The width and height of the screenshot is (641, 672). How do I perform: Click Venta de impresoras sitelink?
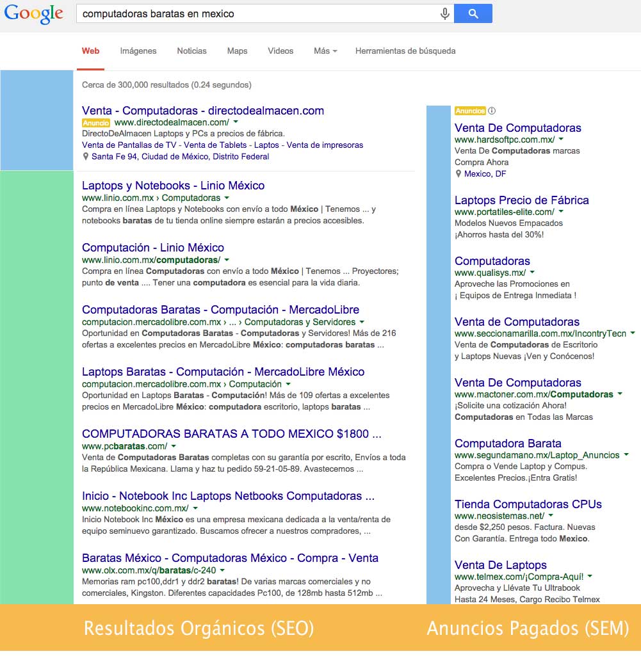point(325,145)
